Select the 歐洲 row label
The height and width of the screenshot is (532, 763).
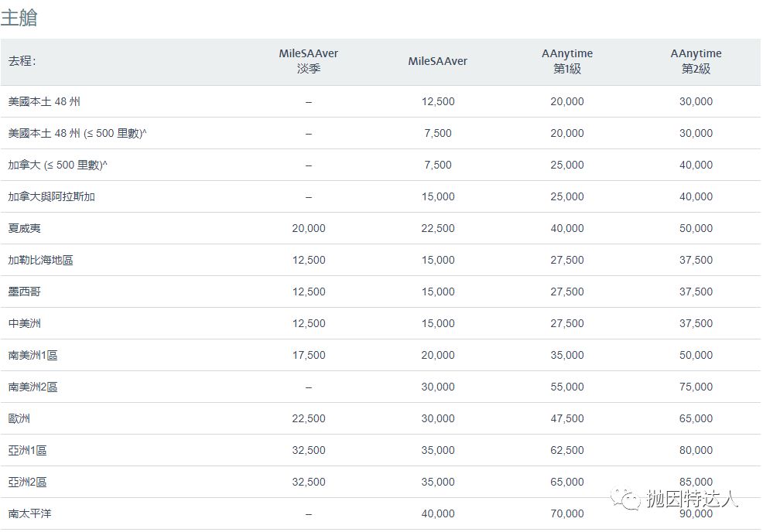(19, 418)
